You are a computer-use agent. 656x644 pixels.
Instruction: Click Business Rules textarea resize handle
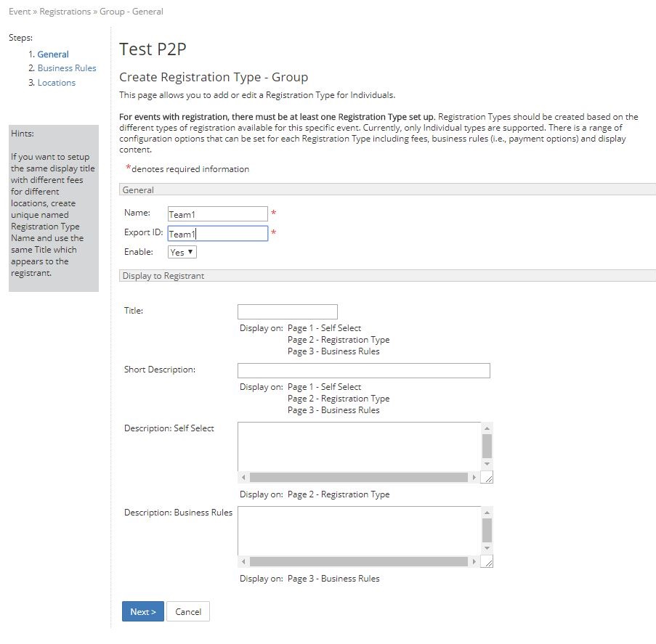click(487, 562)
